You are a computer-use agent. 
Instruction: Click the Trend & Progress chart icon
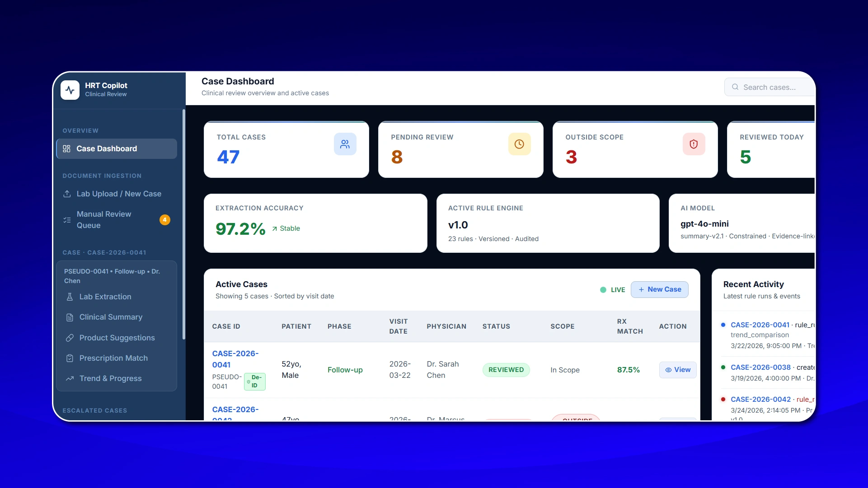click(x=70, y=378)
